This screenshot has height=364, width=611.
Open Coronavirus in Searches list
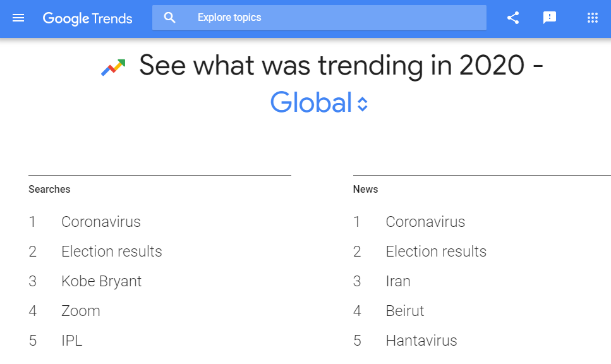(101, 222)
